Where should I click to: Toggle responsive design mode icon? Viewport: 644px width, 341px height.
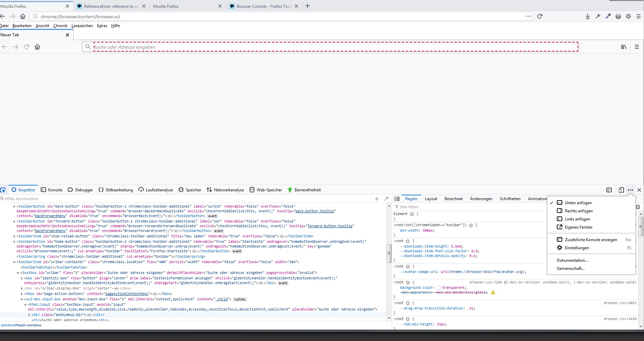(x=621, y=190)
